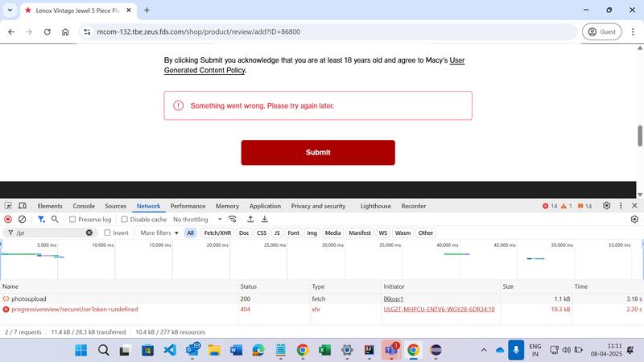Screen dimensions: 644x362
Task: Click the red Submit button
Action: [x=318, y=153]
